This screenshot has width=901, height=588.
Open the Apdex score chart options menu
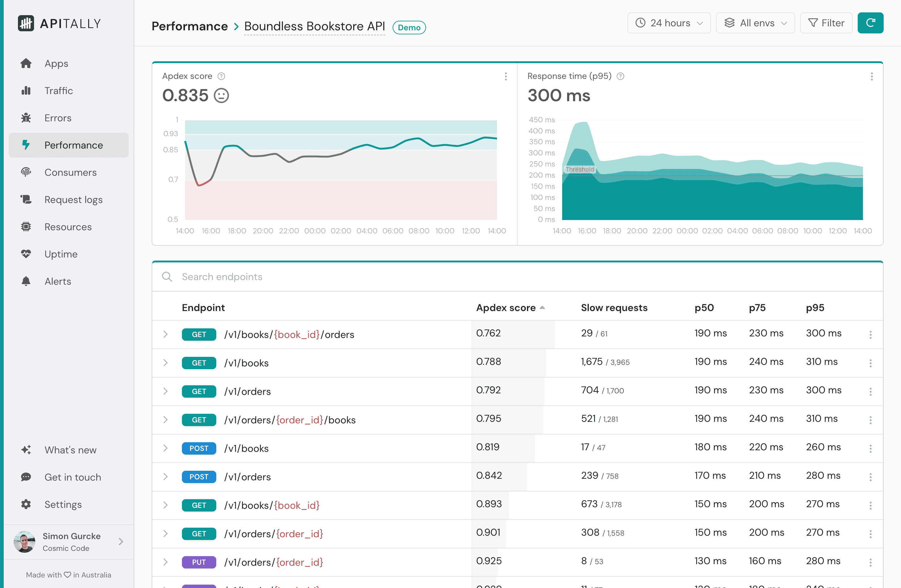506,76
